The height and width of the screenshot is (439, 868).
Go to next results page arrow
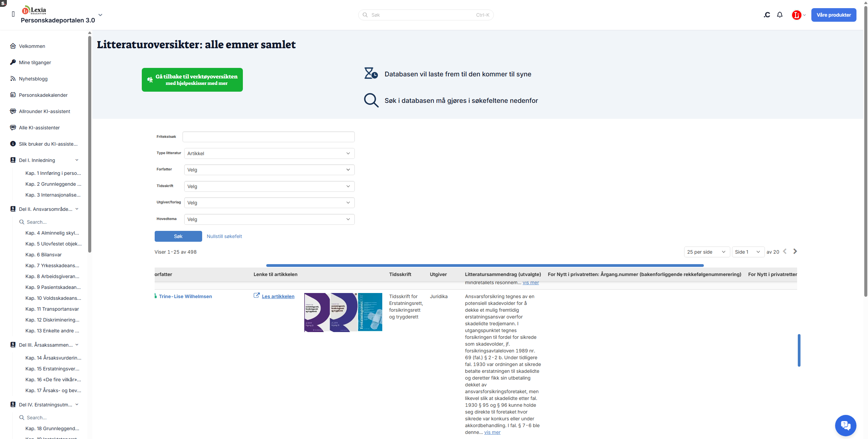795,252
